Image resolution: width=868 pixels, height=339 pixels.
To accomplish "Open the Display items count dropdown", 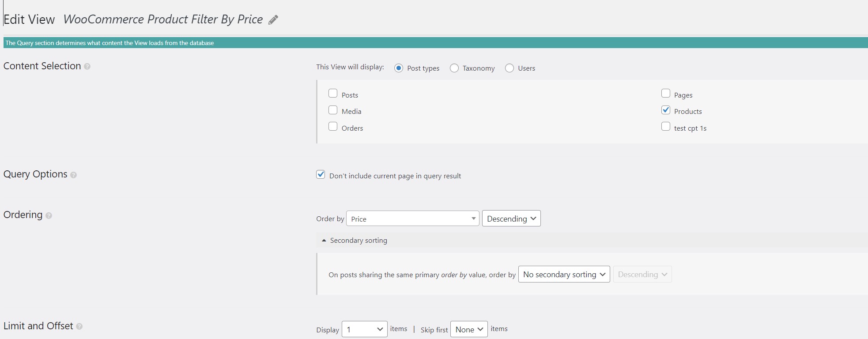I will coord(365,329).
